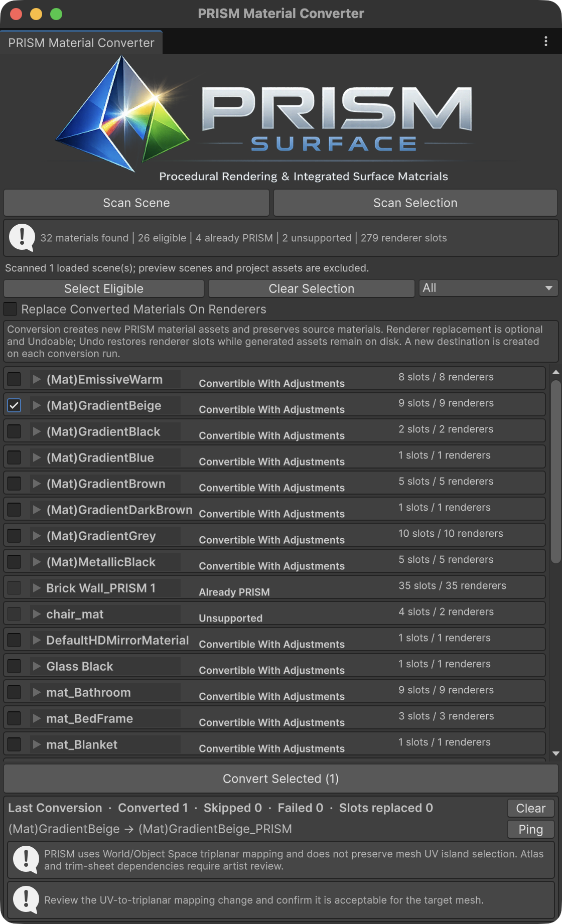Click the Select Eligible button
The height and width of the screenshot is (924, 562).
[x=104, y=288]
